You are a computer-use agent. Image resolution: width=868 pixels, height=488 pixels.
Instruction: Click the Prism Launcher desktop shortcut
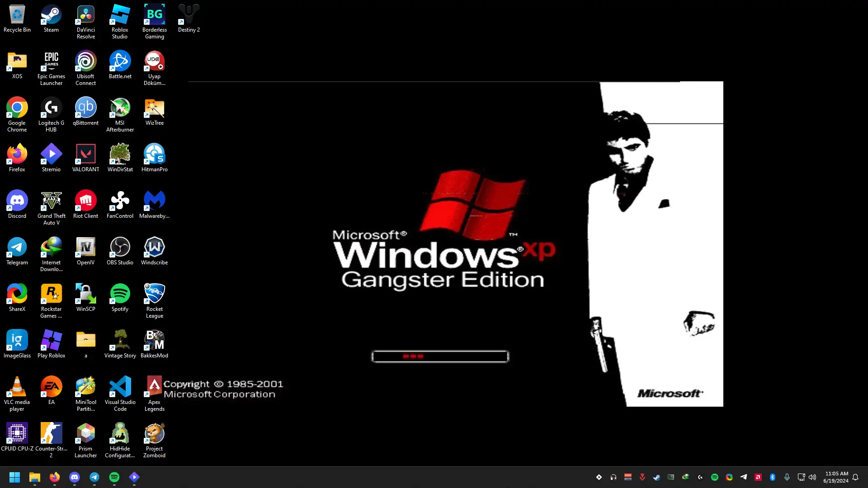click(86, 441)
